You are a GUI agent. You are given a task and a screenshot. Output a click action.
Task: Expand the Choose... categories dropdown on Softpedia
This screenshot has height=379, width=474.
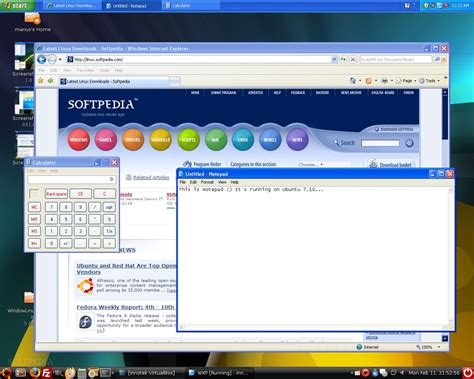tap(323, 164)
